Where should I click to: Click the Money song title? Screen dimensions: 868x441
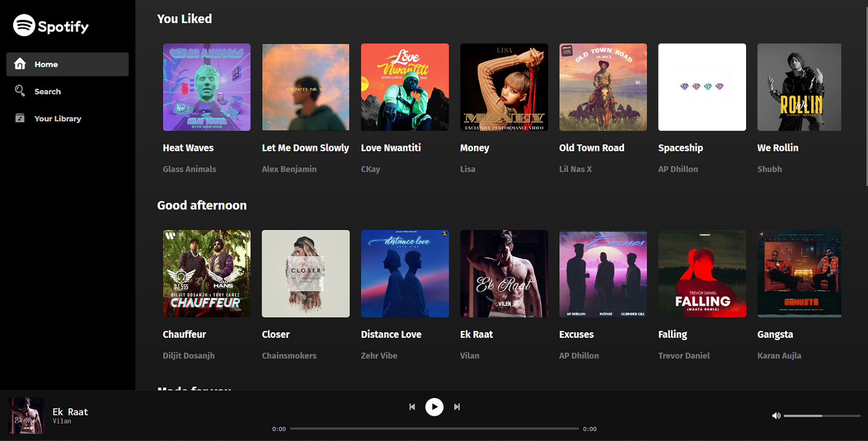(474, 148)
